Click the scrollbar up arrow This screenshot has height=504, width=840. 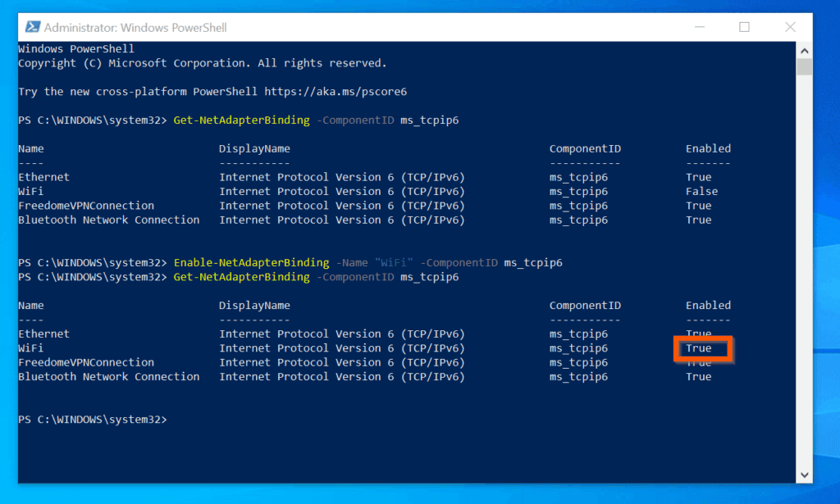[805, 49]
